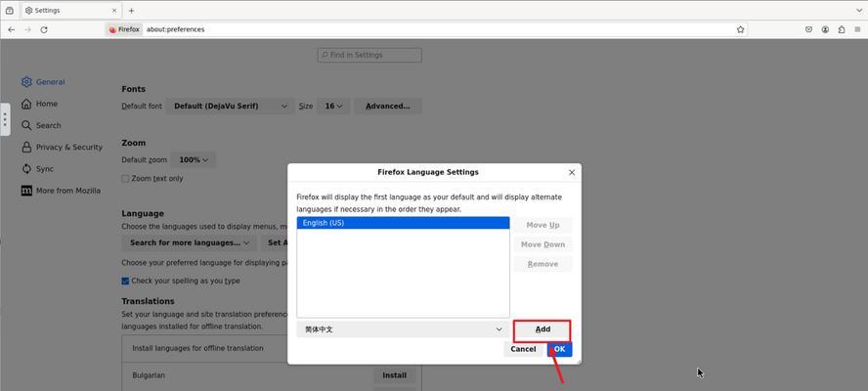This screenshot has width=868, height=391.
Task: Open the Sync settings category
Action: [x=38, y=169]
